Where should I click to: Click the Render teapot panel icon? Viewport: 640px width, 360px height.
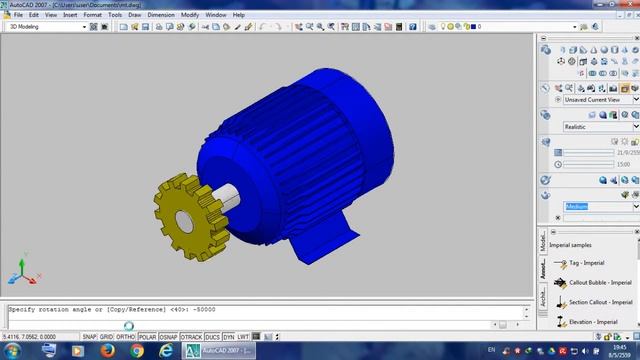click(x=545, y=195)
